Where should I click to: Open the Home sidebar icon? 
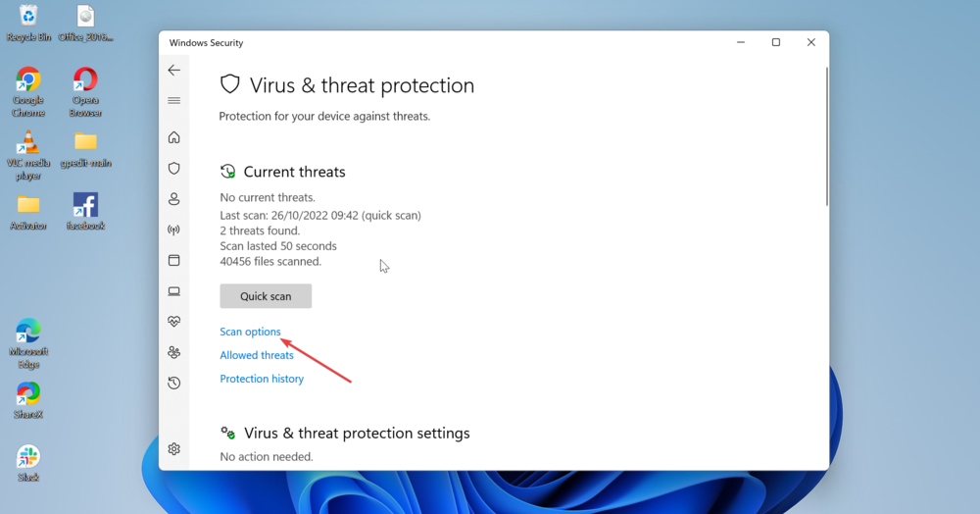pos(173,137)
